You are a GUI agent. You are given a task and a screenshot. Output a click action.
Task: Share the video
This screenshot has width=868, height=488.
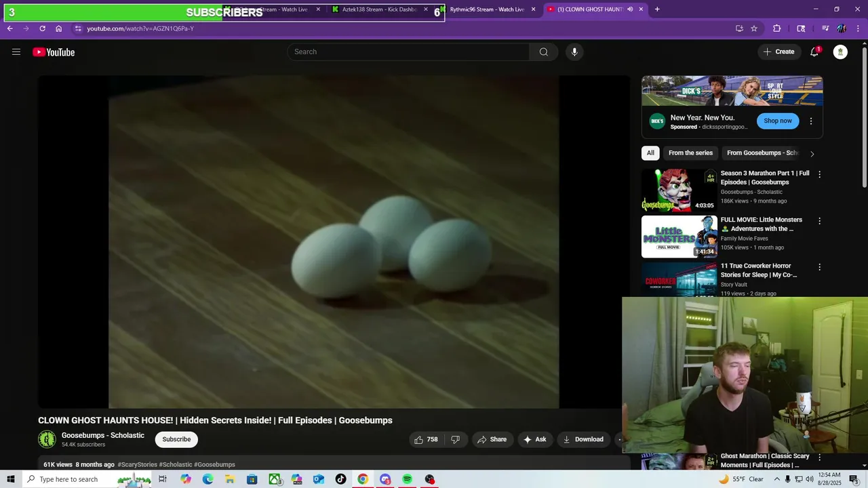[492, 439]
